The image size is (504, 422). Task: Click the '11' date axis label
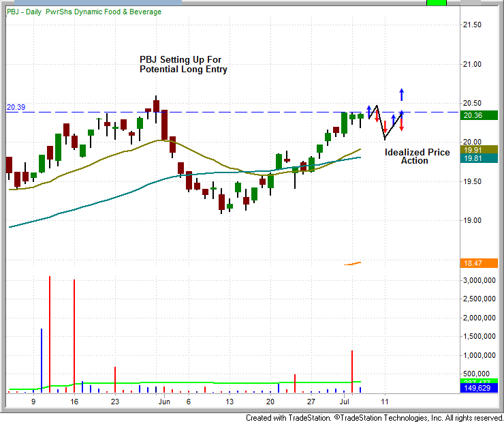coord(385,402)
